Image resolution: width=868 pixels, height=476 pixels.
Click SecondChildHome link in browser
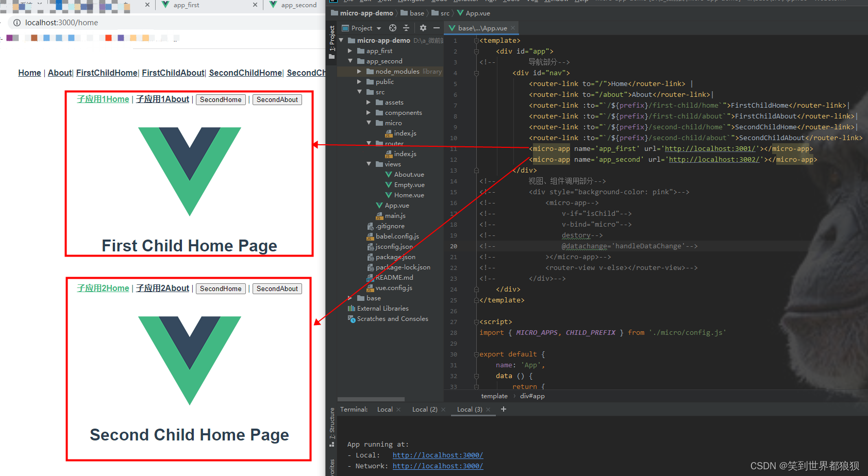245,73
